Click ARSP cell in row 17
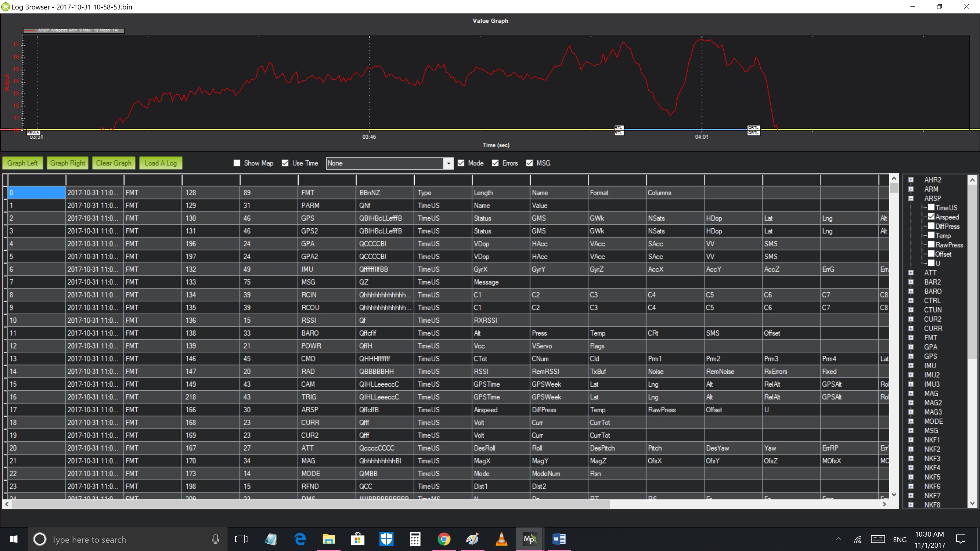The height and width of the screenshot is (551, 980). [326, 410]
